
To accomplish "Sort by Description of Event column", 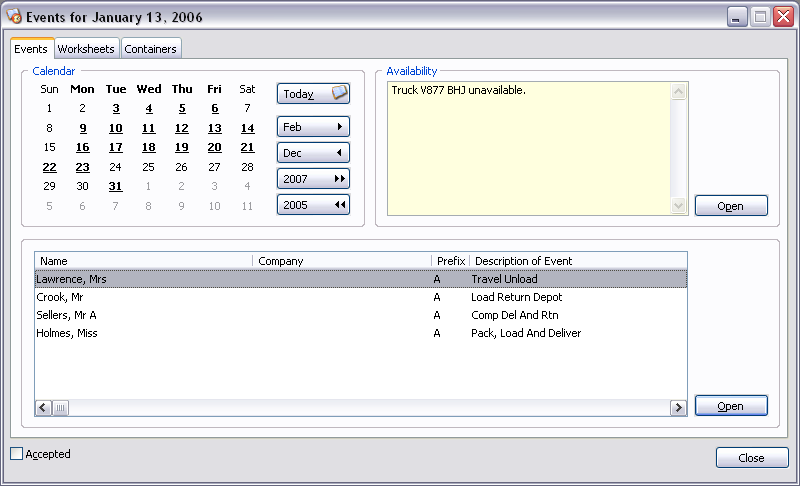I will [579, 261].
